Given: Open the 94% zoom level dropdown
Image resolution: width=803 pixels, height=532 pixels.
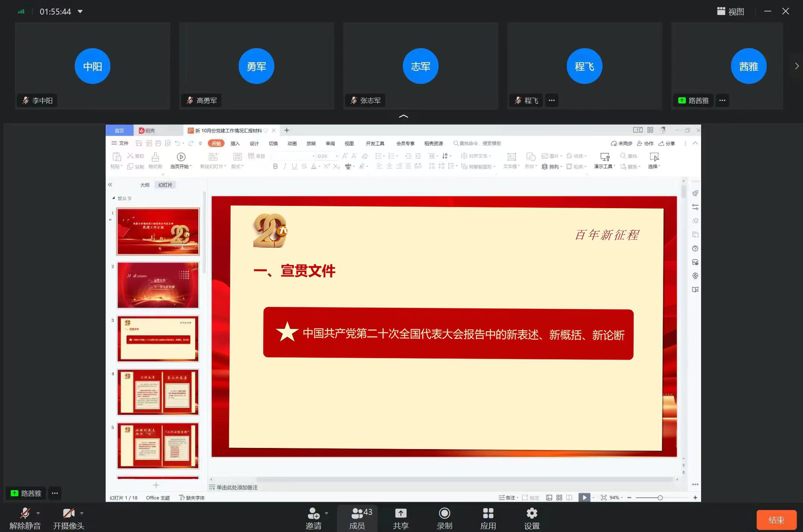Looking at the screenshot, I should (616, 498).
